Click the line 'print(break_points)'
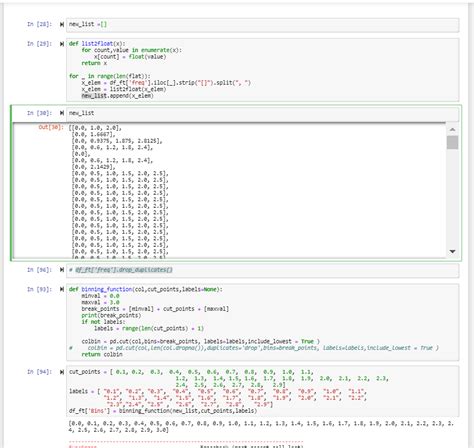Image resolution: width=474 pixels, height=448 pixels. point(111,315)
